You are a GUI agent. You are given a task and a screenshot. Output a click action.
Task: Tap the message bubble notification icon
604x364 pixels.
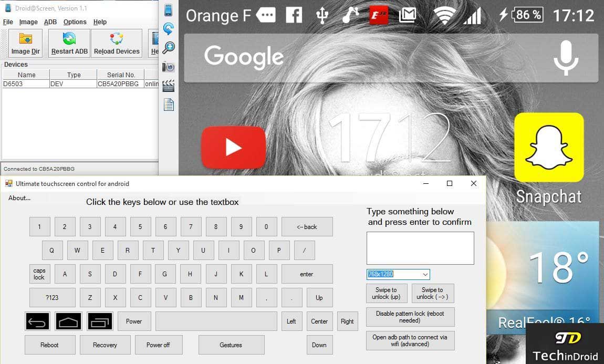[x=266, y=15]
